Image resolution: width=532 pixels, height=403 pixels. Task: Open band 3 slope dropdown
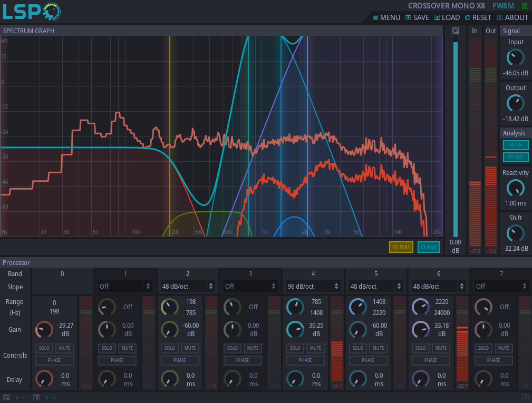point(250,287)
